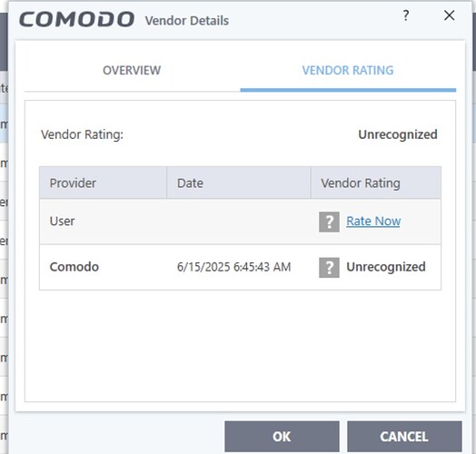This screenshot has height=454, width=476.
Task: Click the Vendor Details title text
Action: [x=187, y=21]
